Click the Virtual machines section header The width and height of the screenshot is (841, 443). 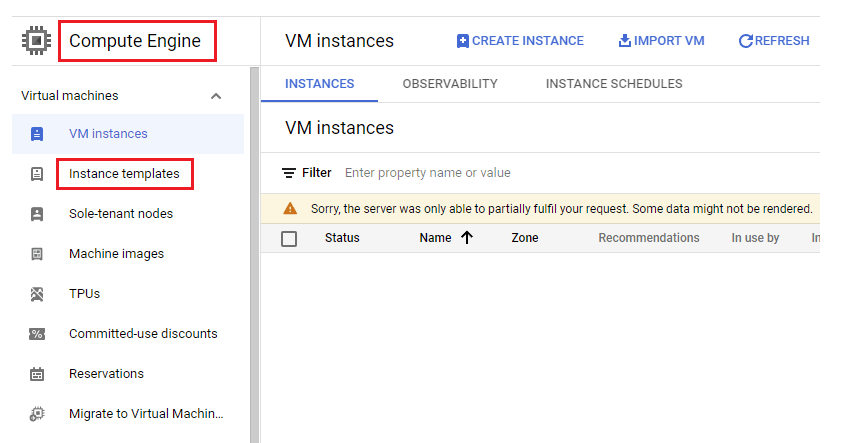point(122,96)
